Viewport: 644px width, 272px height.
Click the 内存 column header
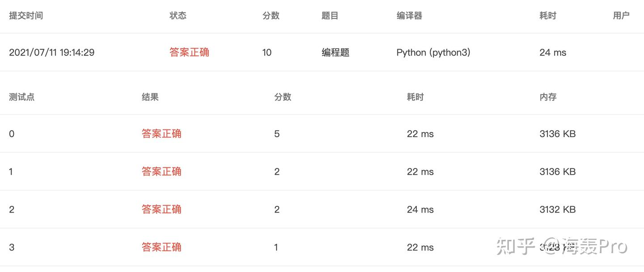pos(548,97)
